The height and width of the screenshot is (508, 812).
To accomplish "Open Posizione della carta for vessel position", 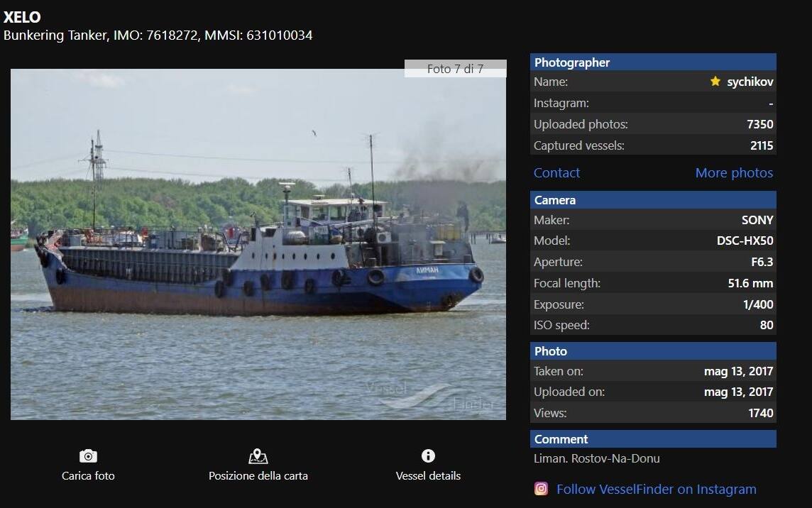I will click(258, 476).
